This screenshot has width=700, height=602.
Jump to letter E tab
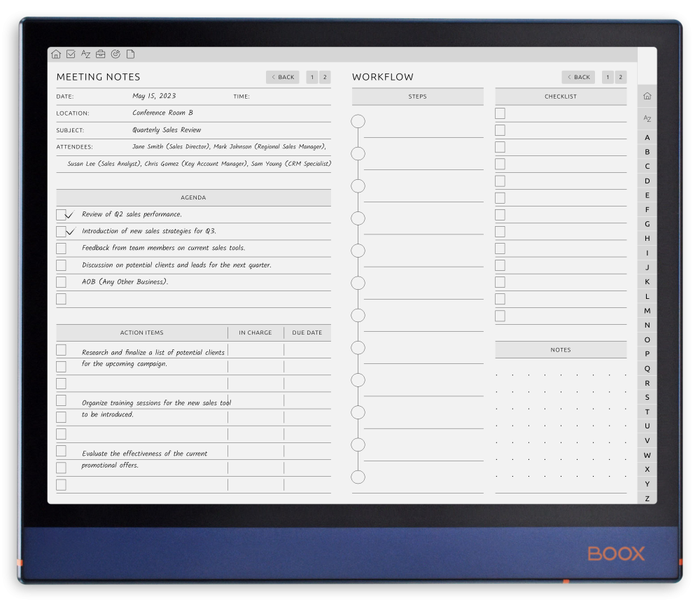pyautogui.click(x=647, y=195)
